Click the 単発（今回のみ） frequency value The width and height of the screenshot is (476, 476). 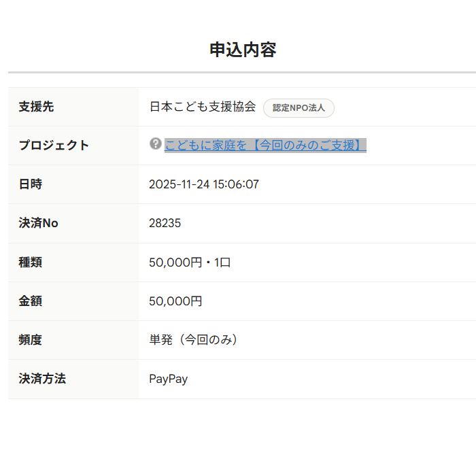[195, 340]
